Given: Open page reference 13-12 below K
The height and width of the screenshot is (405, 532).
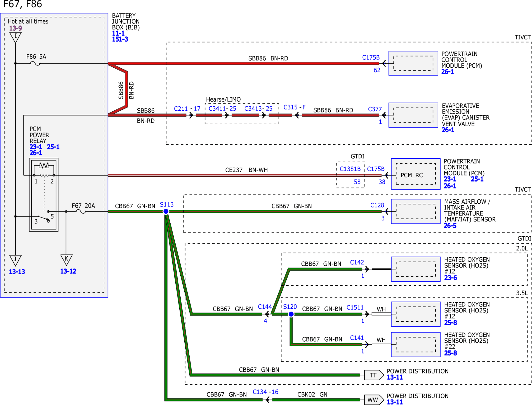Looking at the screenshot, I should 68,271.
